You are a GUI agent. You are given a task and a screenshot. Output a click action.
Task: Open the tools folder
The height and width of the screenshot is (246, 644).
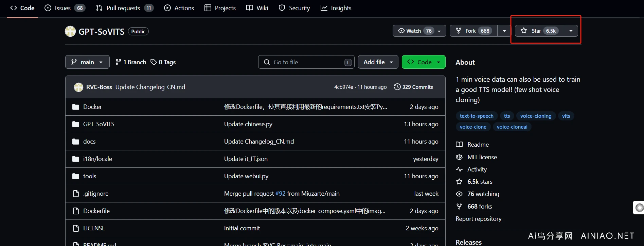click(90, 176)
